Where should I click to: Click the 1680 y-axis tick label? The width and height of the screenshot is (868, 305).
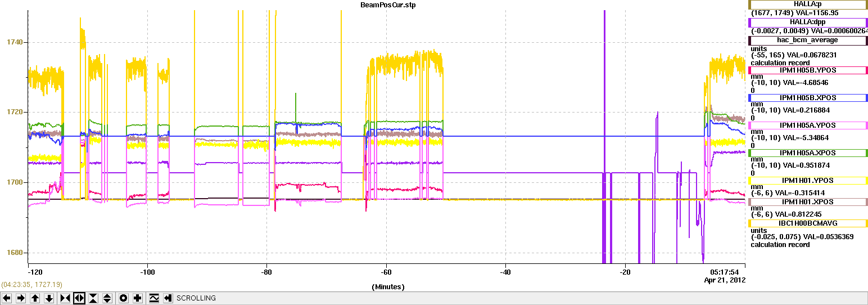(x=15, y=253)
